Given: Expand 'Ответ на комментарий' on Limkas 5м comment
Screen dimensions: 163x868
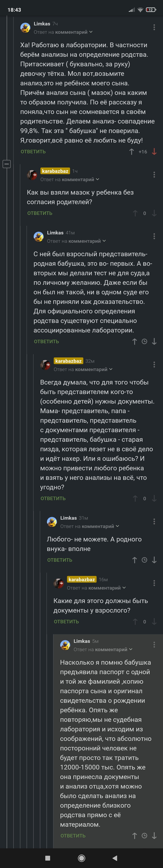Looking at the screenshot, I should pyautogui.click(x=103, y=649).
